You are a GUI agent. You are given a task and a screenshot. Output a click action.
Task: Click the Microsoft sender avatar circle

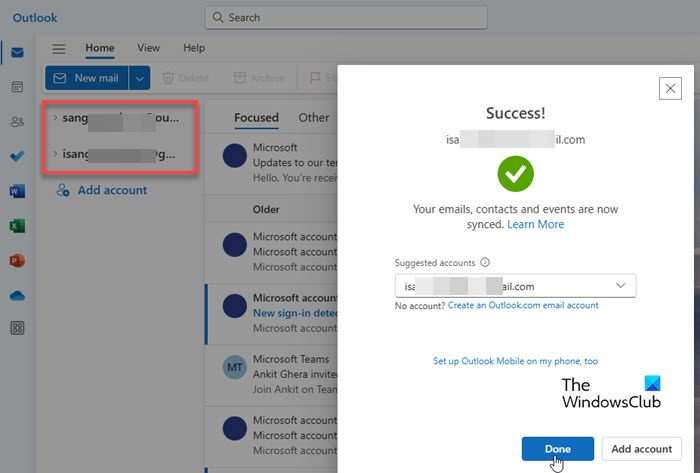point(235,156)
